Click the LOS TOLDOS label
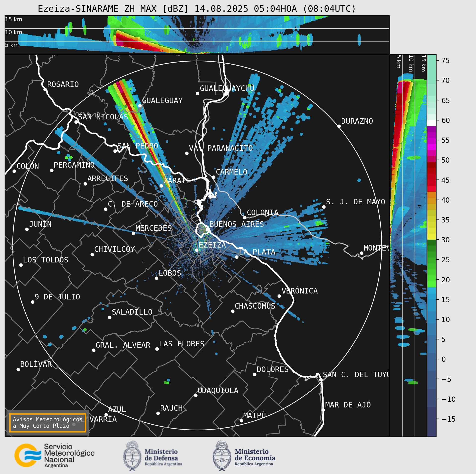This screenshot has height=474, width=476. tap(45, 260)
